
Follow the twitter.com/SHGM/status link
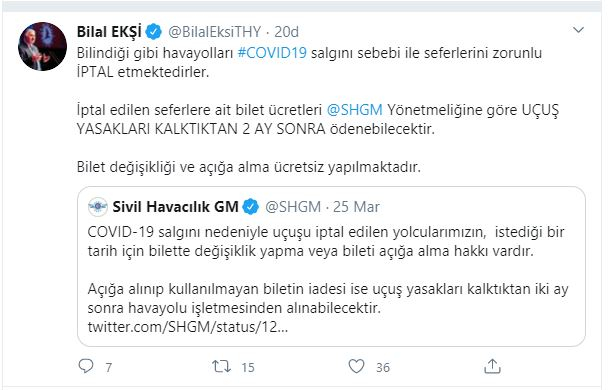tap(188, 327)
